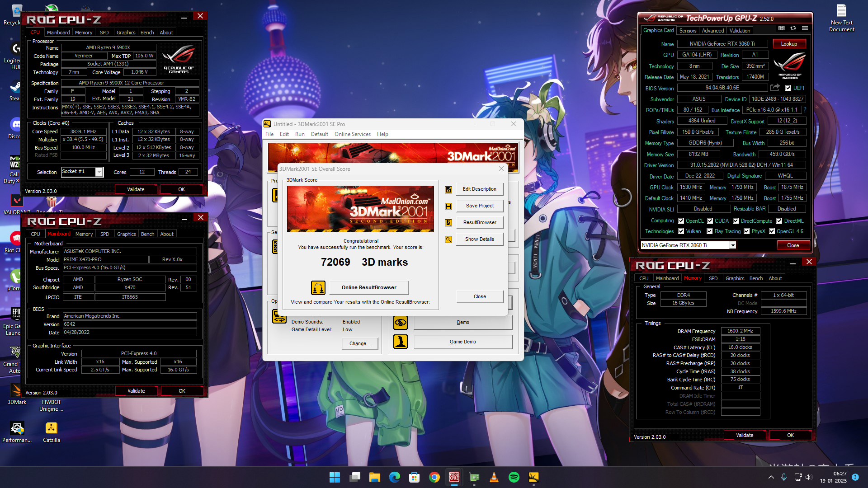Click the Online ResultBrowser chess icon
This screenshot has height=488, width=868.
318,287
